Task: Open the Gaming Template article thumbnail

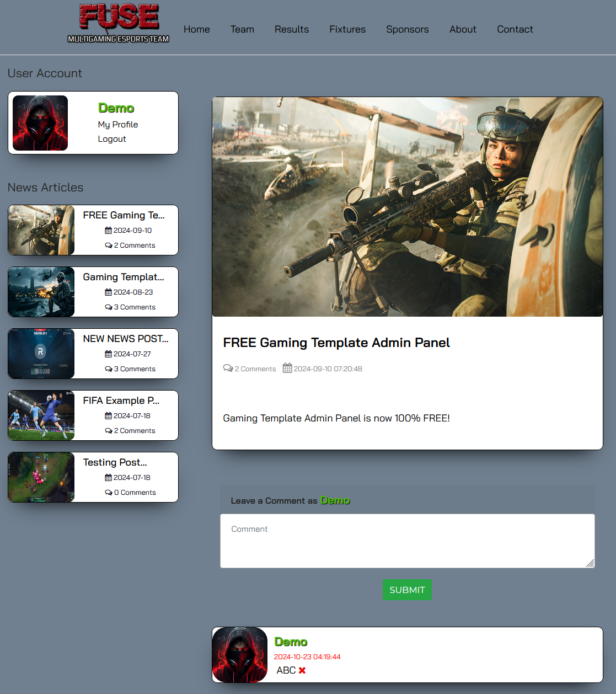Action: [x=41, y=292]
